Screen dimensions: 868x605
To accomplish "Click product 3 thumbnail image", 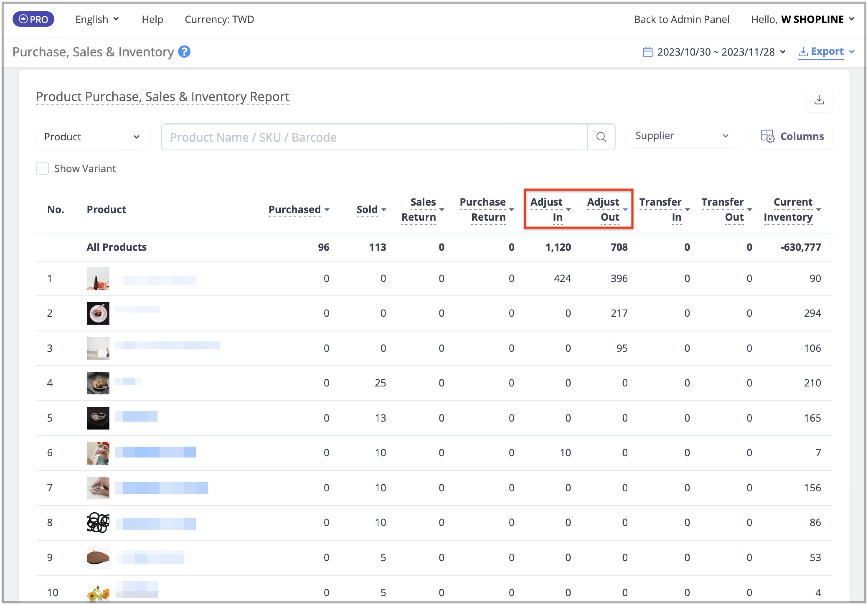I will [x=98, y=348].
